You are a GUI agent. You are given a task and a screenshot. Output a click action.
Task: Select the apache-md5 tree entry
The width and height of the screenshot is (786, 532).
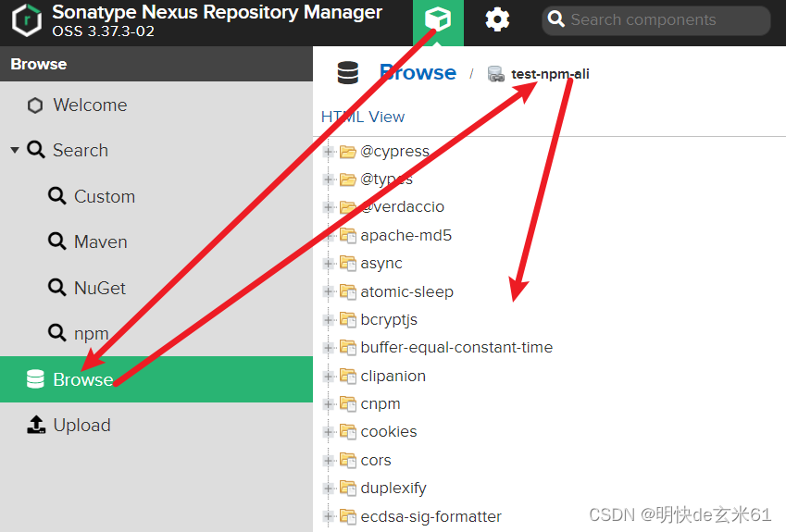pyautogui.click(x=406, y=235)
